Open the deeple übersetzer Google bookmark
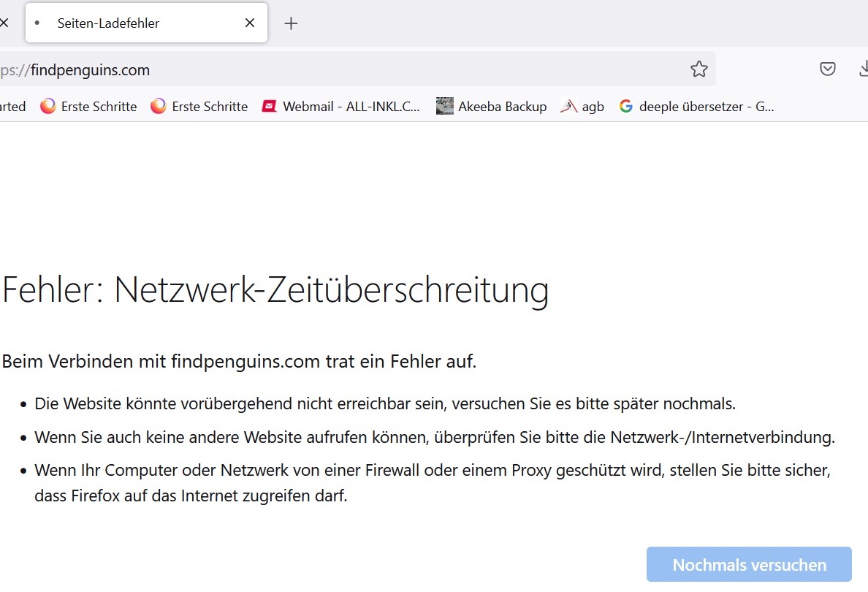Viewport: 868px width, 592px height. pos(696,107)
